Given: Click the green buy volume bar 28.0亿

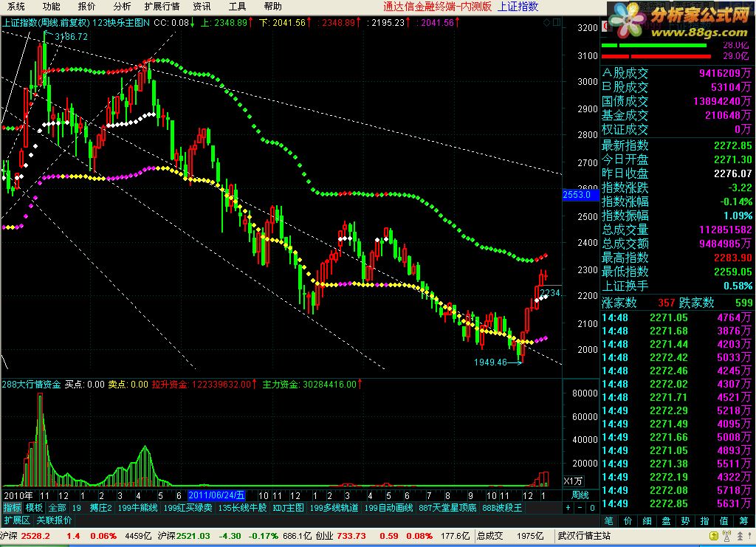Looking at the screenshot, I should [x=654, y=45].
